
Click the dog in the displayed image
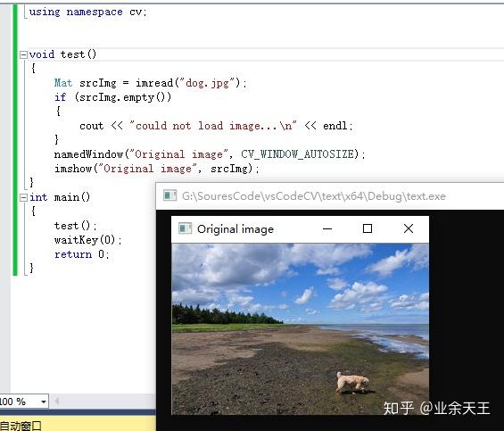(352, 383)
